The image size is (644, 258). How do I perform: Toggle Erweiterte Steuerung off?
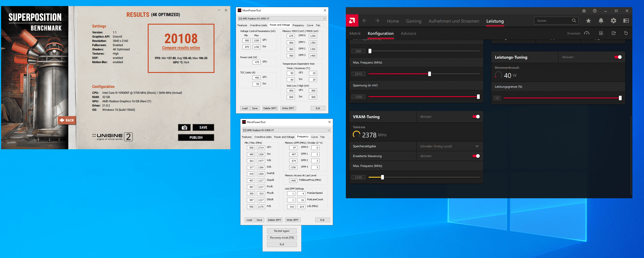(x=476, y=156)
